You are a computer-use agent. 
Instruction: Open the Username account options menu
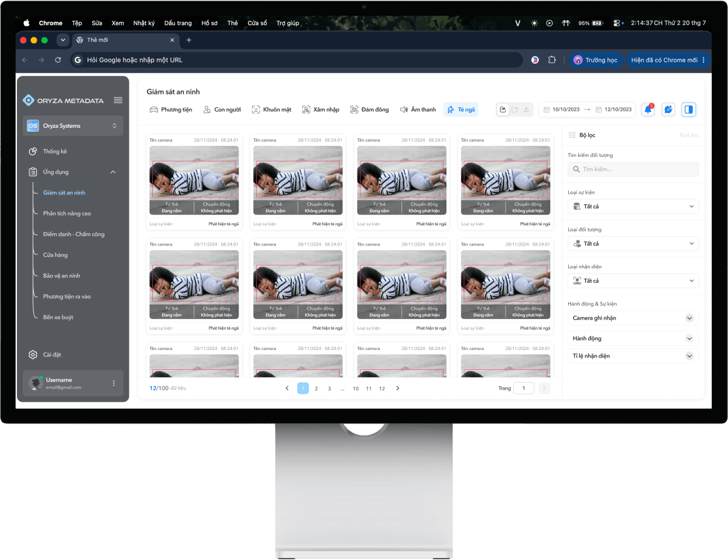pos(114,383)
